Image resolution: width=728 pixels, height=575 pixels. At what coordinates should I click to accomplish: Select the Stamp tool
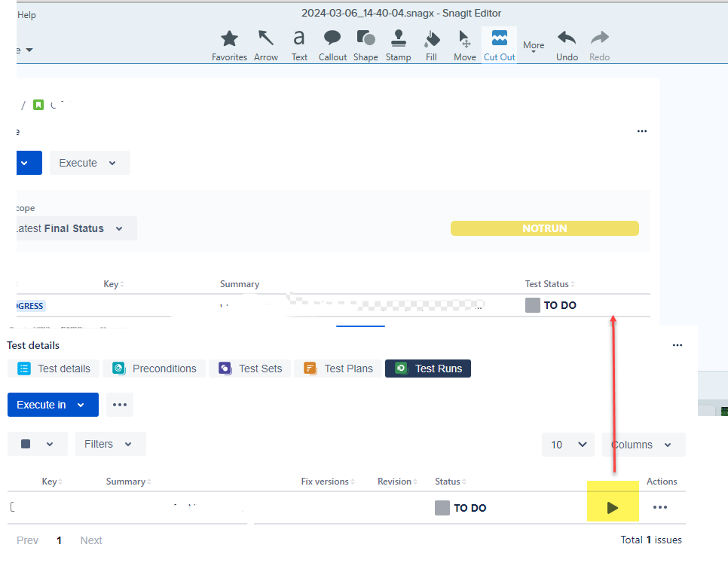tap(399, 45)
